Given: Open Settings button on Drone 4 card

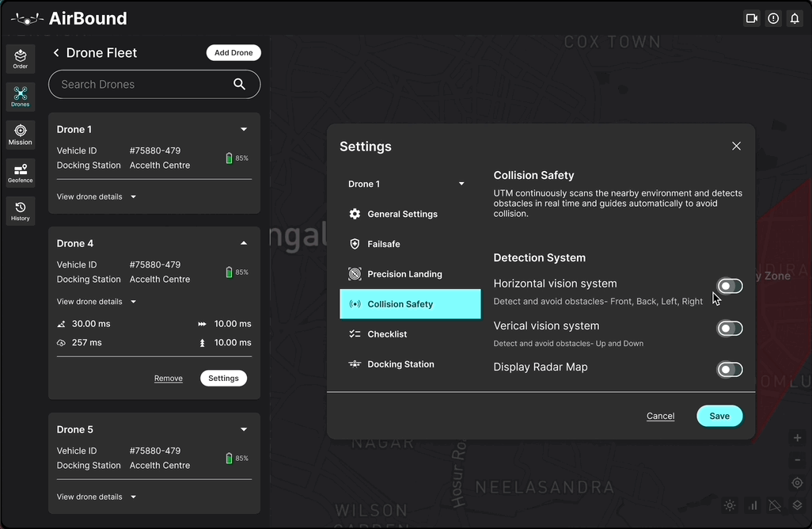Looking at the screenshot, I should click(223, 379).
